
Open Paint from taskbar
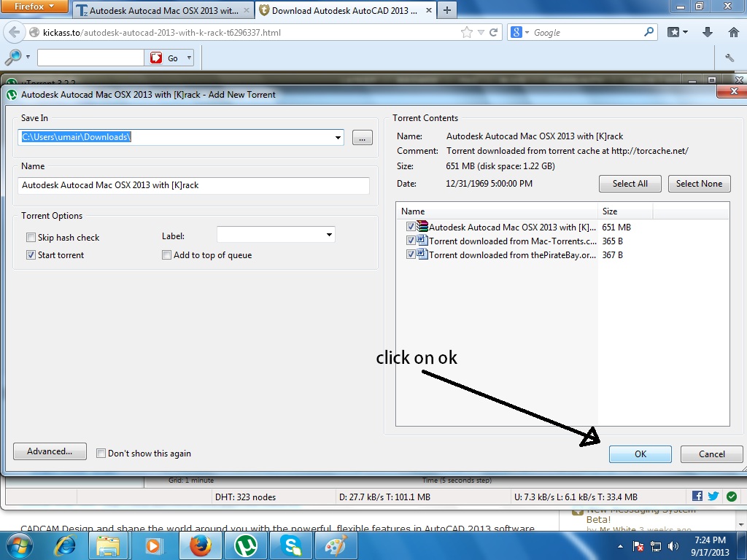(x=336, y=545)
